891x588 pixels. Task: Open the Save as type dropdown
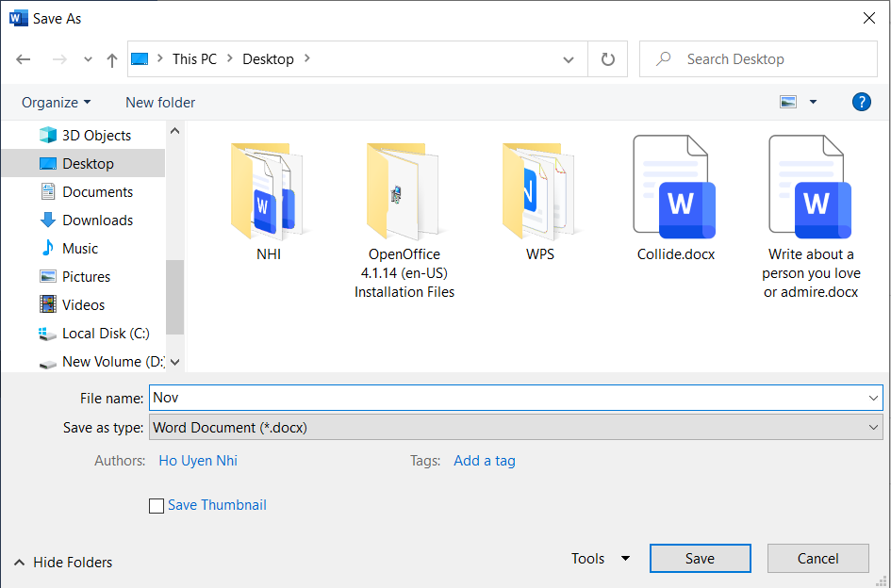coord(873,427)
